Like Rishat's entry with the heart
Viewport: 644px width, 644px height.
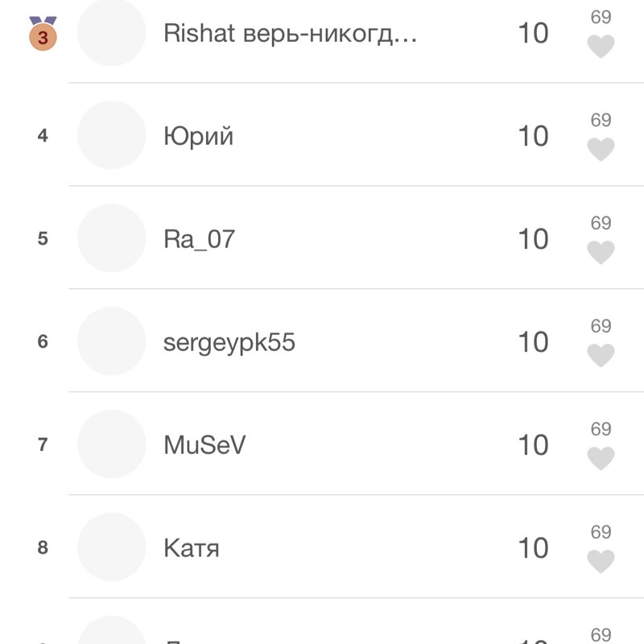click(x=601, y=47)
